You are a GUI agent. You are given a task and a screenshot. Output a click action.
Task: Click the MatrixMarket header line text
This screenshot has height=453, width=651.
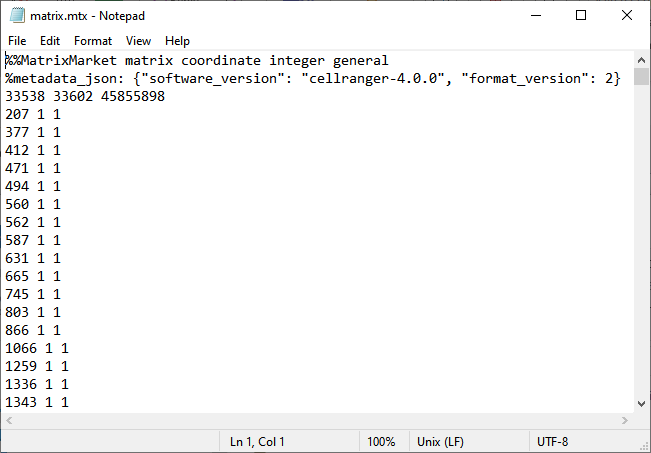pyautogui.click(x=197, y=61)
